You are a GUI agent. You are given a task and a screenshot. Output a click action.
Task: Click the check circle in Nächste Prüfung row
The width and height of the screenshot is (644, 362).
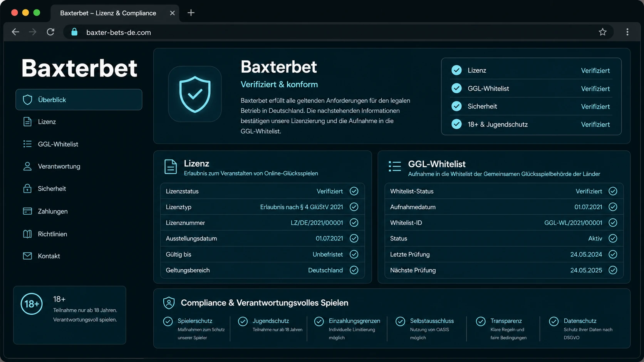(x=613, y=270)
